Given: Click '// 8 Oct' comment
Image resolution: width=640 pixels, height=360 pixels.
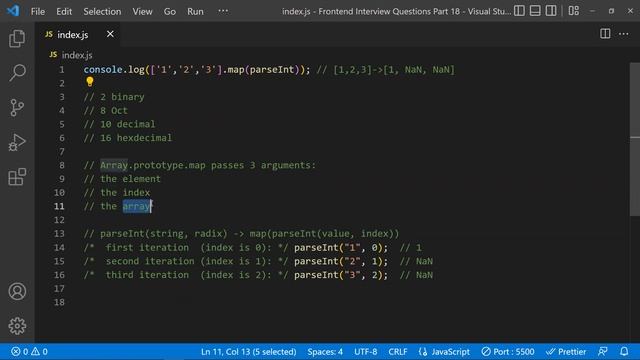Looking at the screenshot, I should pos(105,111).
